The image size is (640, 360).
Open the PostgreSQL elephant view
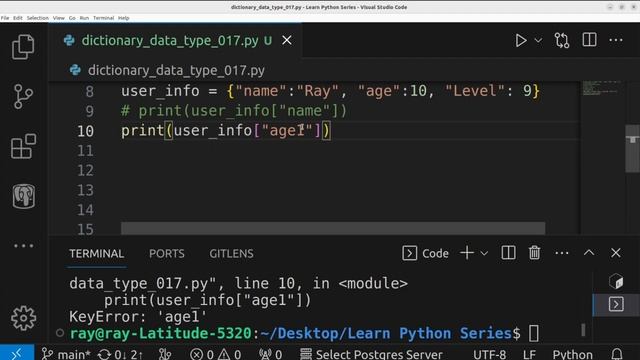24,196
